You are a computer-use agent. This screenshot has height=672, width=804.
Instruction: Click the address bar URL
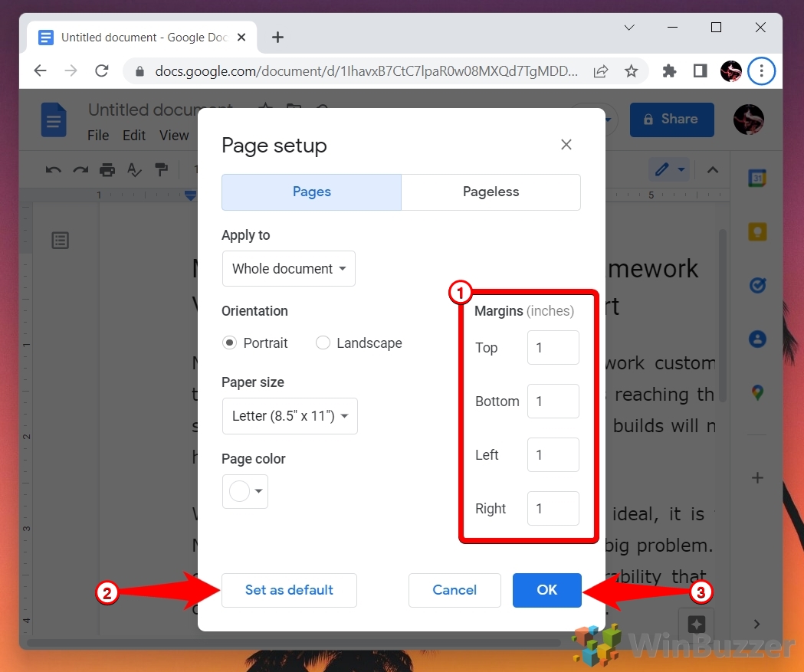click(x=366, y=70)
